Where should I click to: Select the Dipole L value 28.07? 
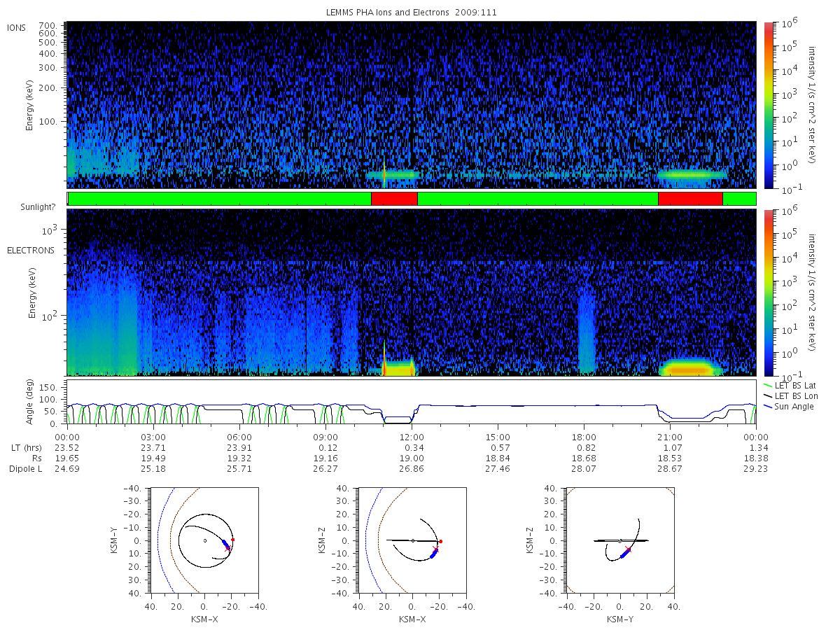584,469
